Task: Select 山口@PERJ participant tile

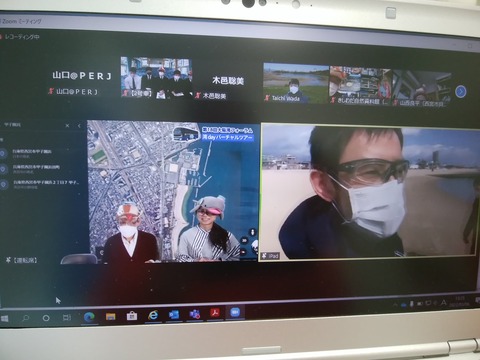Action: point(82,80)
